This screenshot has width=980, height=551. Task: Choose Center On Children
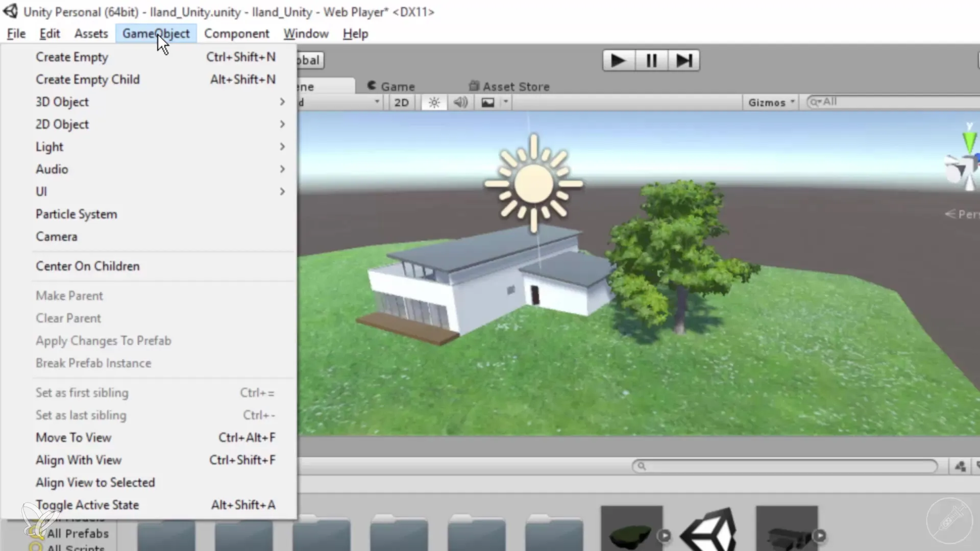[x=149, y=266]
